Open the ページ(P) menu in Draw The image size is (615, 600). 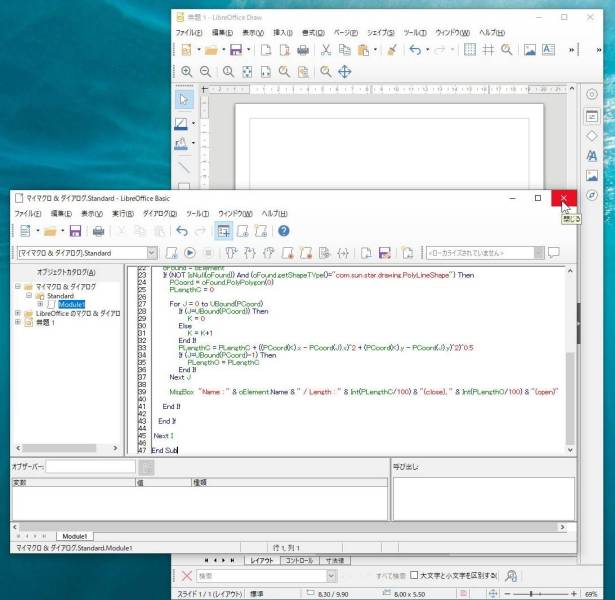[346, 33]
